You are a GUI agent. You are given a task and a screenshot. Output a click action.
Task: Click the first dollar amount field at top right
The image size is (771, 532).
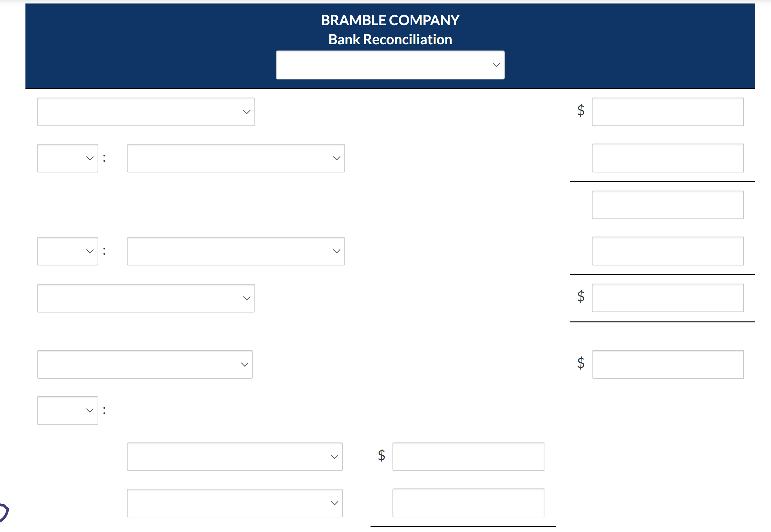tap(667, 111)
